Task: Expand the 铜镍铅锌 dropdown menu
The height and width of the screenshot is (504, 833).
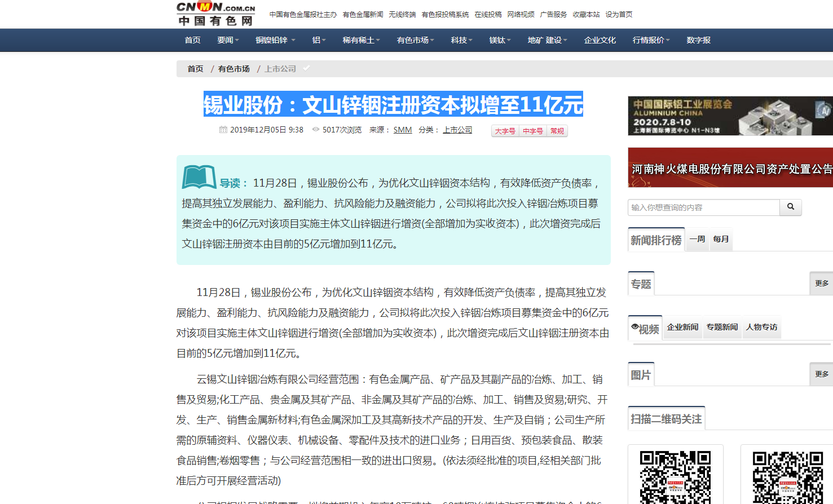Action: point(275,40)
